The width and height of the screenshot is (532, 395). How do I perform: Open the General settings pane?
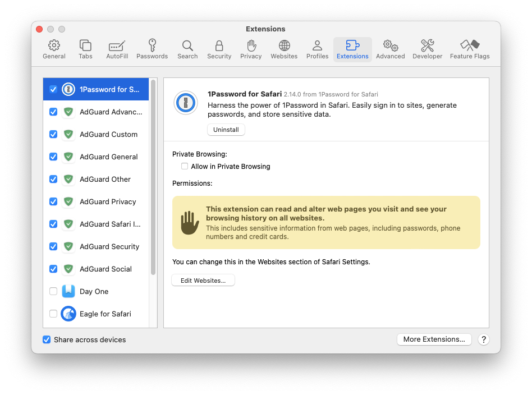tap(54, 49)
